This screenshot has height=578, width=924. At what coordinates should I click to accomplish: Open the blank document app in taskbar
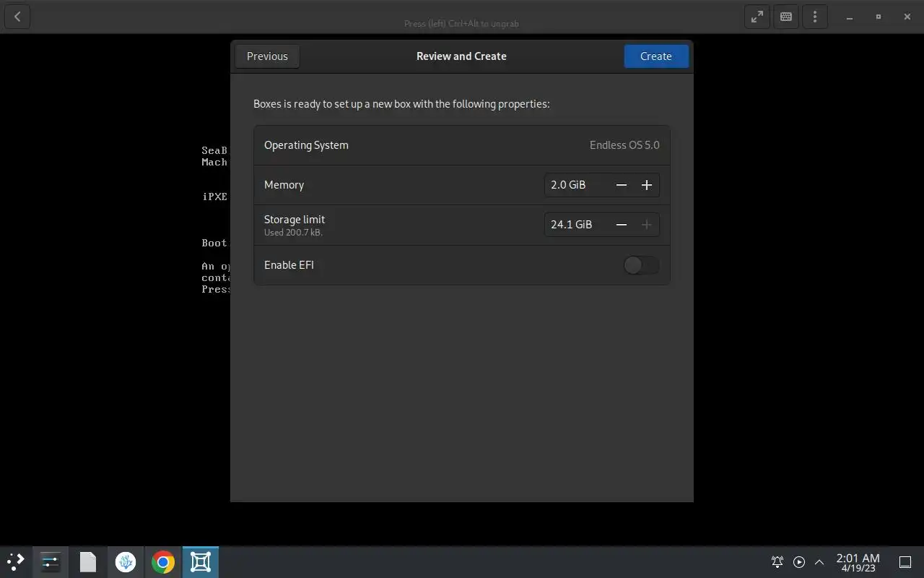pos(88,561)
